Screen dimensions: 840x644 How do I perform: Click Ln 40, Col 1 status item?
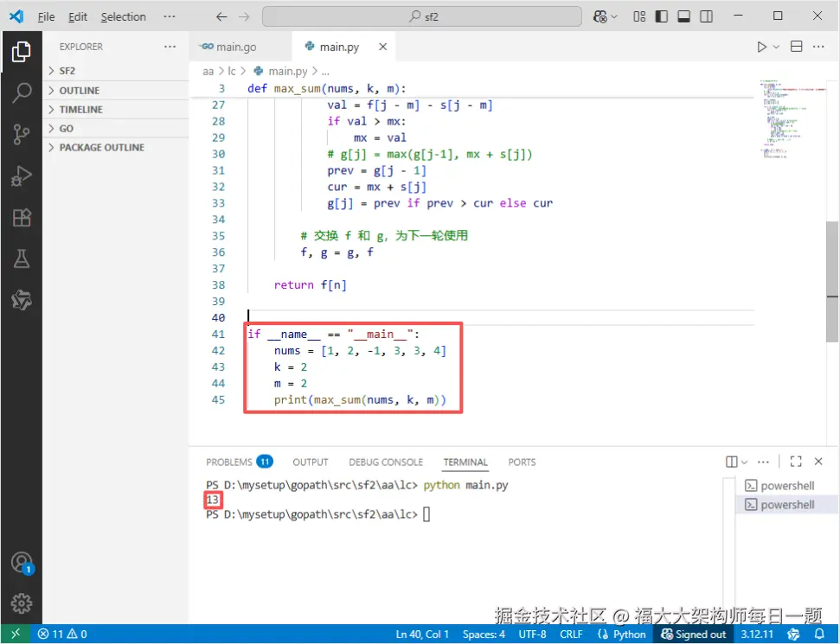422,634
